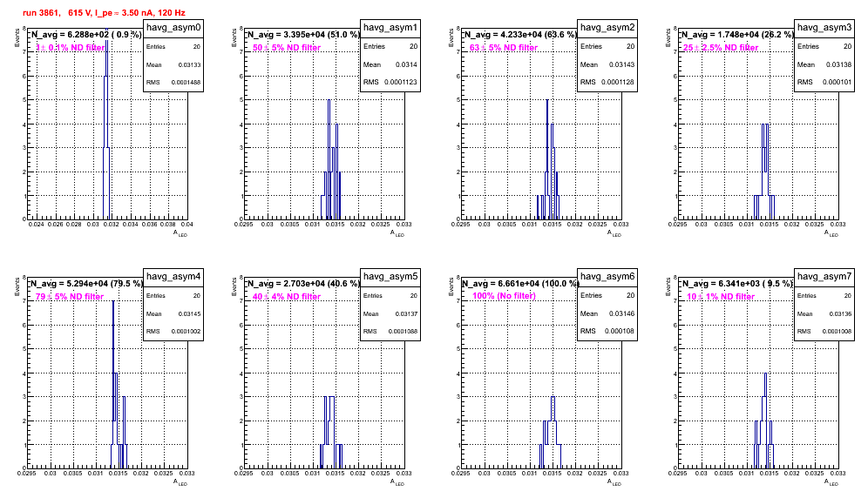Image resolution: width=868 pixels, height=498 pixels.
Task: Click Entries row in havg_asym2 stats box
Action: point(607,46)
